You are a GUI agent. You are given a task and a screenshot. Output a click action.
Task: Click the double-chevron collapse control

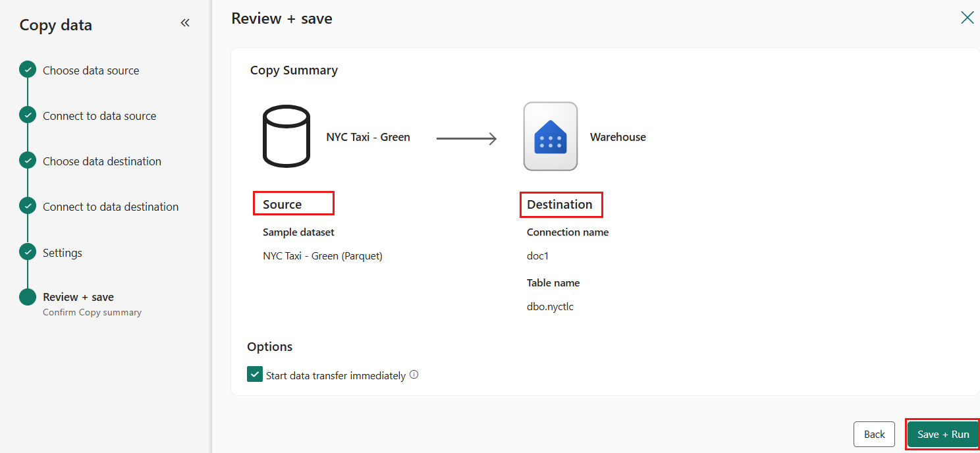point(185,22)
